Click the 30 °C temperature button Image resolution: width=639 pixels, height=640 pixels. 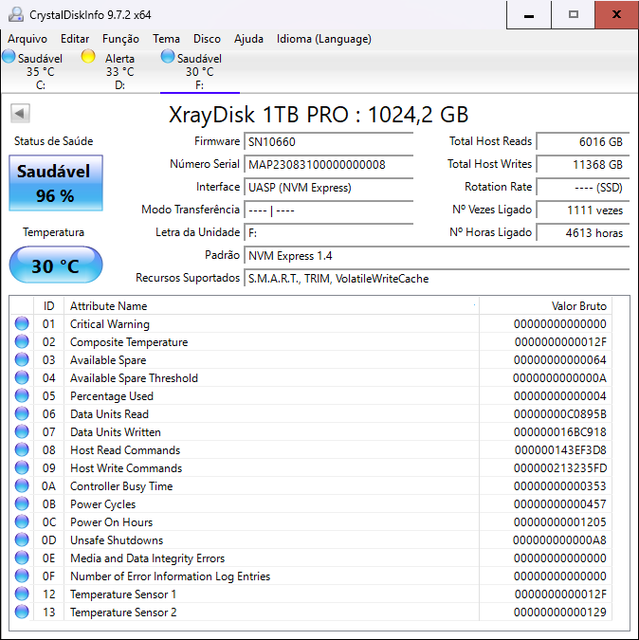tap(56, 265)
